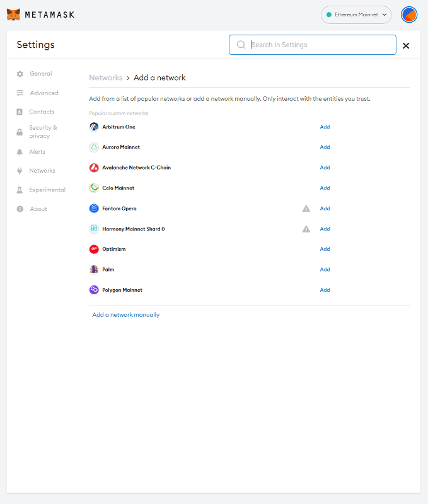Click the Palm network logo

94,270
